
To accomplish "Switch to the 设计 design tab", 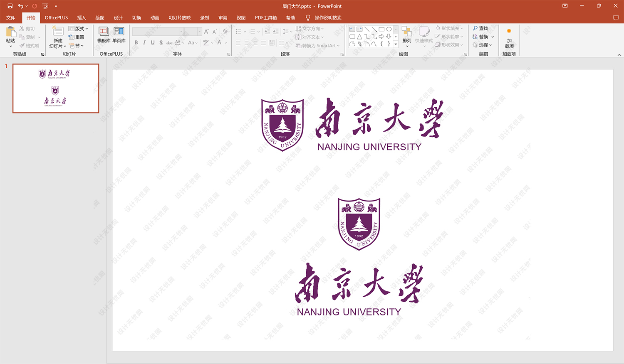I will pos(118,18).
